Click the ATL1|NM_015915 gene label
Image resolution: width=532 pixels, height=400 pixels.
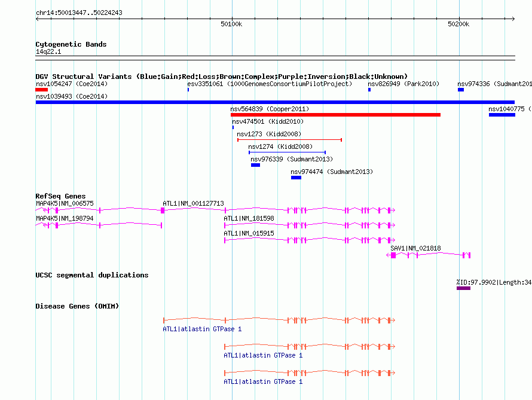249,233
